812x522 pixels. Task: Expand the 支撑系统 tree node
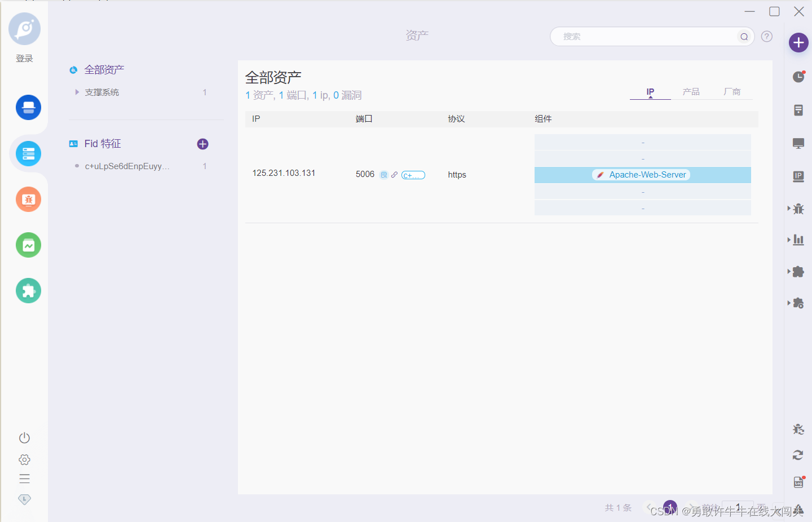click(x=77, y=92)
